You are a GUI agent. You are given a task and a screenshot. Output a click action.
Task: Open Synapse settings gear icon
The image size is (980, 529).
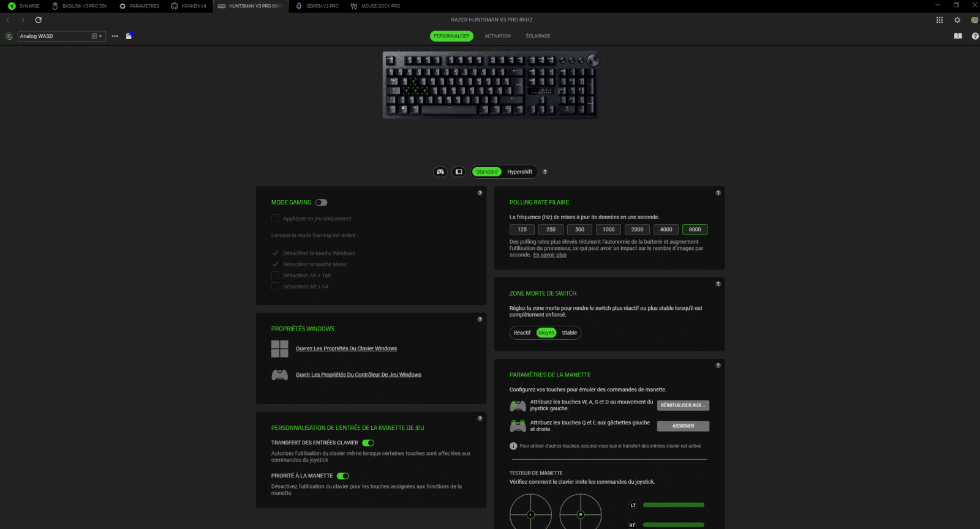click(x=957, y=20)
